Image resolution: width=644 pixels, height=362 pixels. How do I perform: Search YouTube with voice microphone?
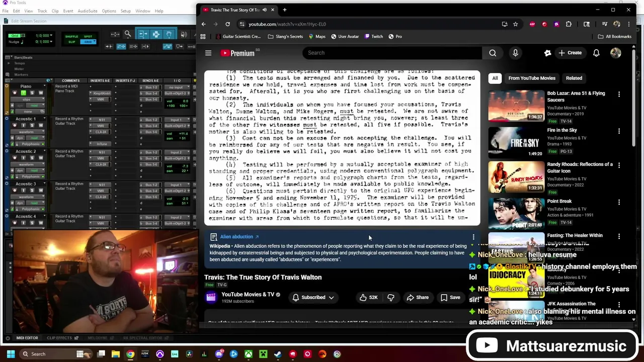[515, 53]
